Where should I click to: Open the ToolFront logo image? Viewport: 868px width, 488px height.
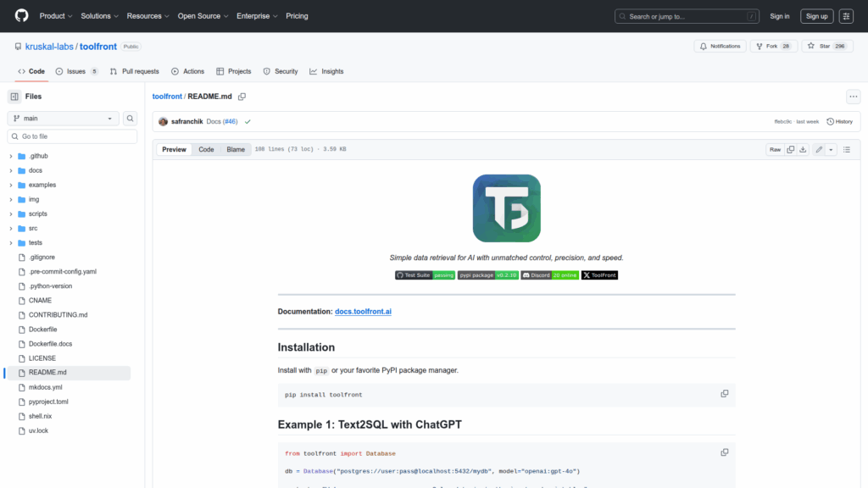pyautogui.click(x=507, y=208)
